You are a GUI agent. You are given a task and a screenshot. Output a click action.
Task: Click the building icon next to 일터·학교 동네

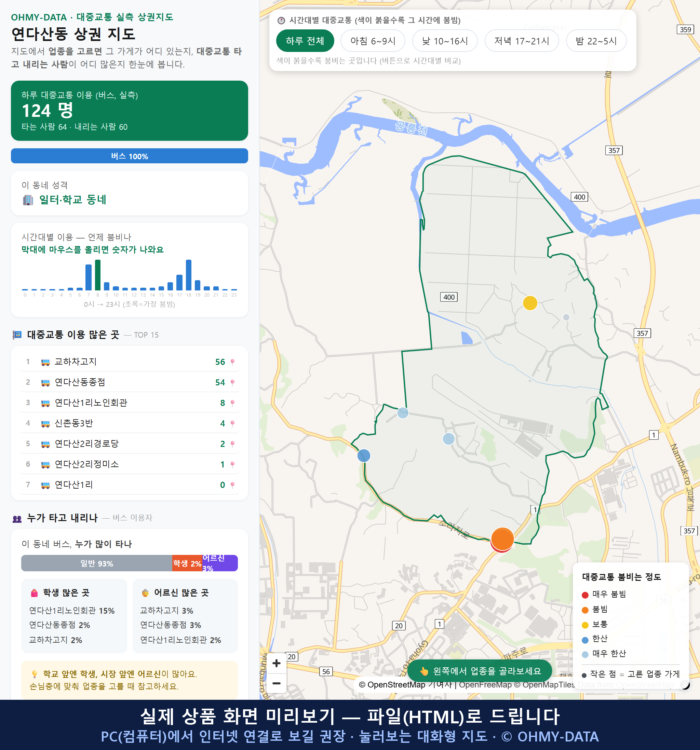pyautogui.click(x=28, y=200)
